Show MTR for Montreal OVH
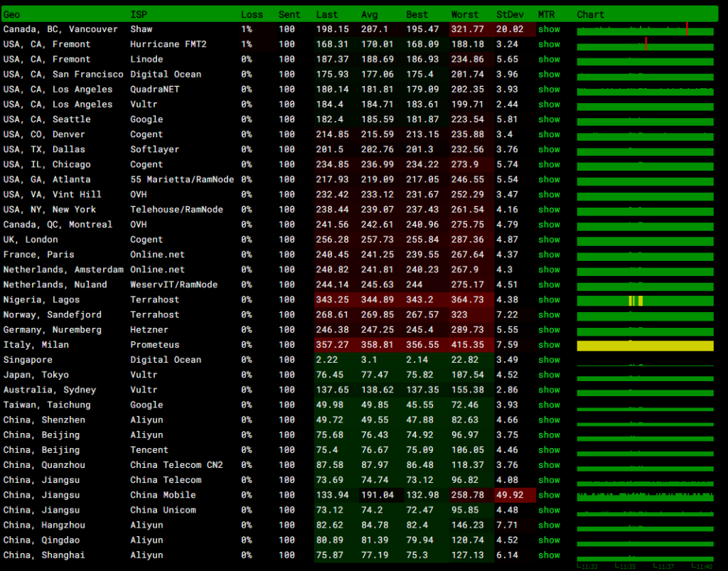The image size is (728, 571). coord(550,225)
